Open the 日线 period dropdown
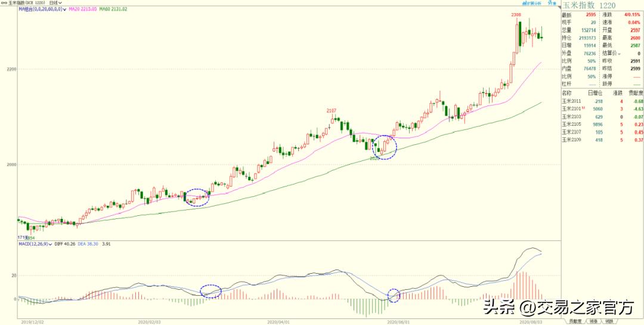Viewport: 644px width, 325px height. [55, 3]
